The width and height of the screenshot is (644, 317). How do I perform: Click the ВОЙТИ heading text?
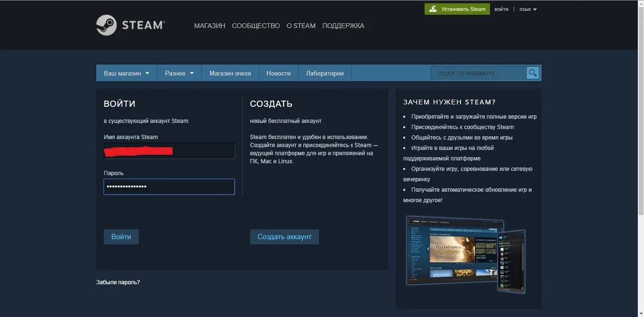click(x=119, y=104)
